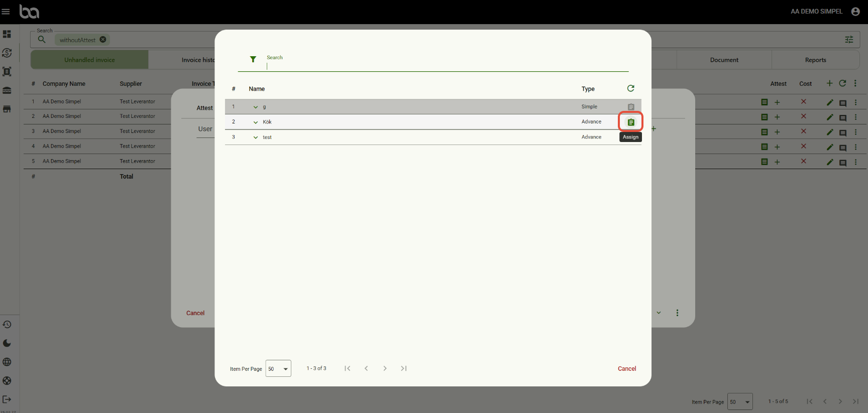Refresh the attest flow list in dialog
This screenshot has height=413, width=868.
tap(631, 88)
